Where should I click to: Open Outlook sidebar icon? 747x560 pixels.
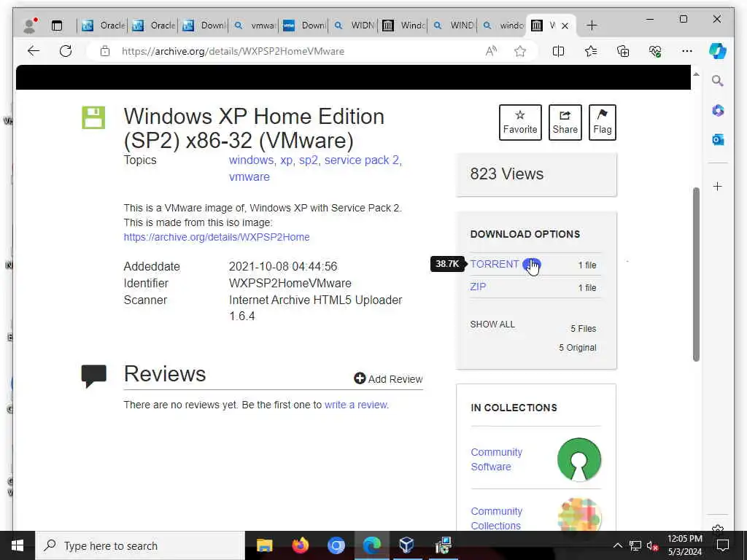click(x=718, y=139)
